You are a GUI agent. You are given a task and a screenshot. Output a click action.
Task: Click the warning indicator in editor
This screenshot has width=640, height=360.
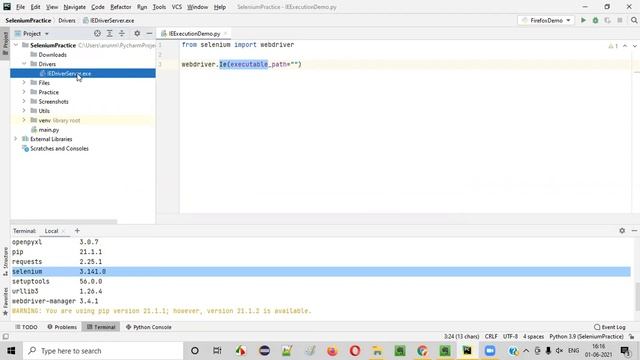coord(613,46)
